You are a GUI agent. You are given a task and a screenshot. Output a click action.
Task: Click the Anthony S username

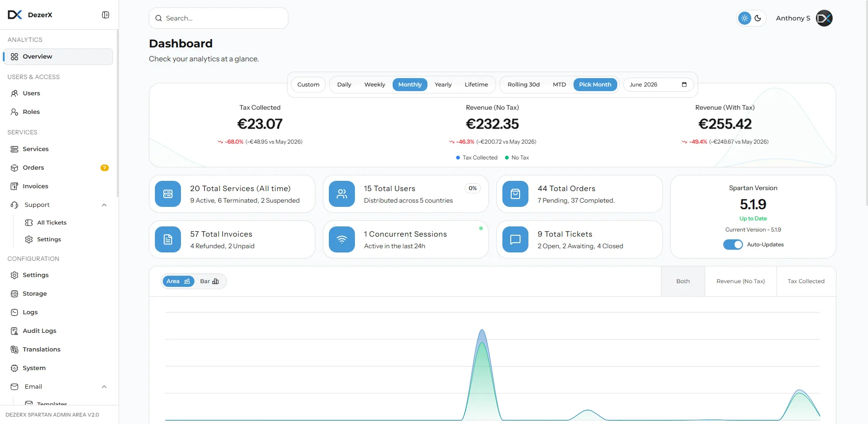[x=793, y=18]
